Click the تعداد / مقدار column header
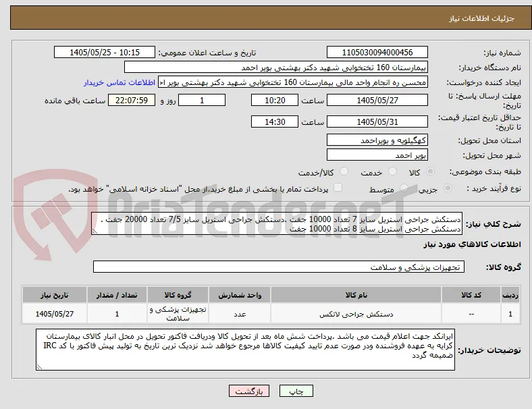 (x=117, y=295)
